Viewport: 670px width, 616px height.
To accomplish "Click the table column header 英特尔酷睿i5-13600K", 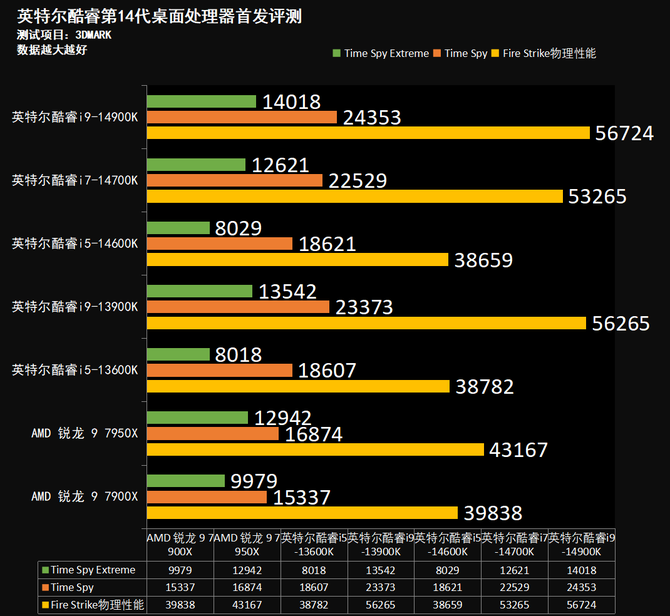I will (x=314, y=545).
